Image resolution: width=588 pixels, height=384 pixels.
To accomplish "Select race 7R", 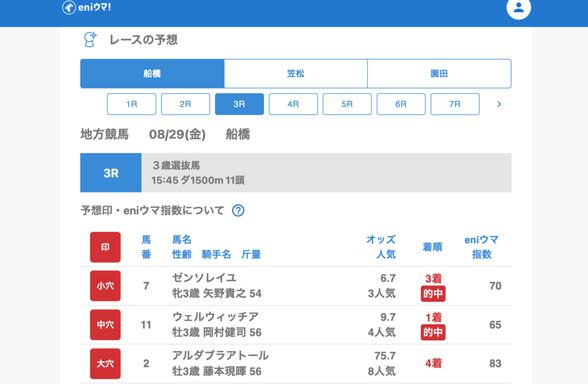I will click(455, 104).
